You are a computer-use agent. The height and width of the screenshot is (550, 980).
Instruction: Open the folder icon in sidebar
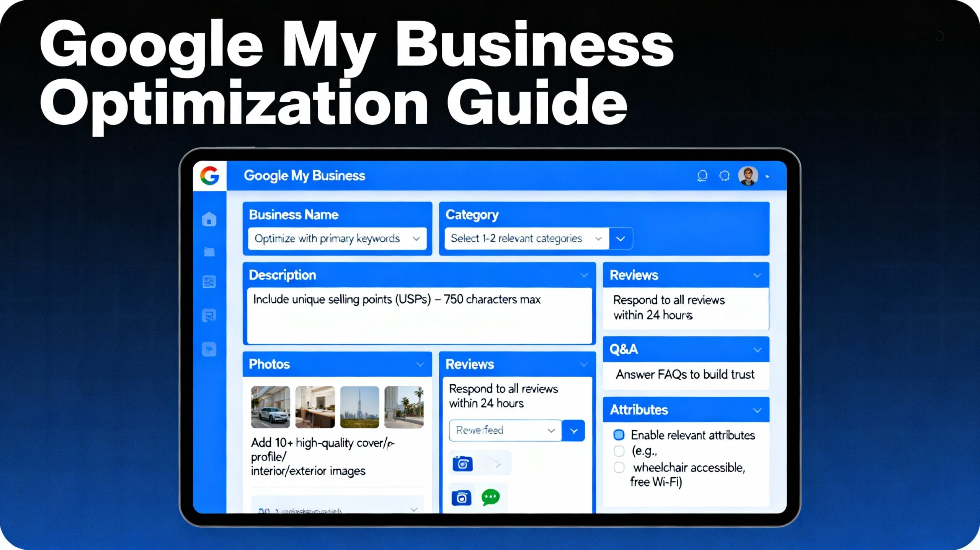coord(209,251)
